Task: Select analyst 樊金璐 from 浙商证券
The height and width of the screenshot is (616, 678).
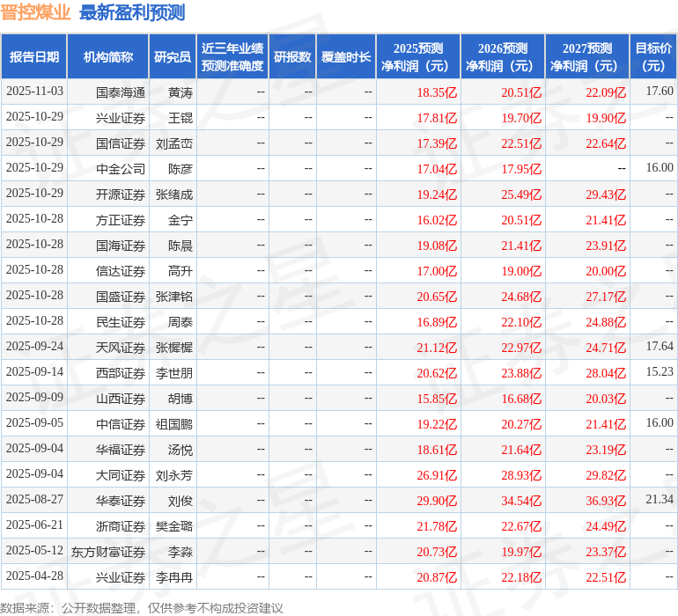Action: point(174,525)
